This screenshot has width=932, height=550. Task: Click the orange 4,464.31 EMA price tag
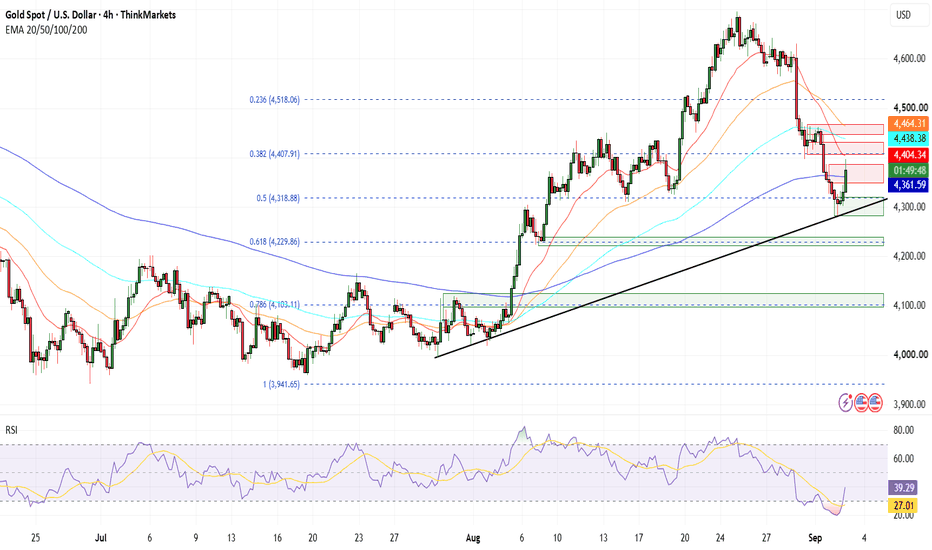908,124
